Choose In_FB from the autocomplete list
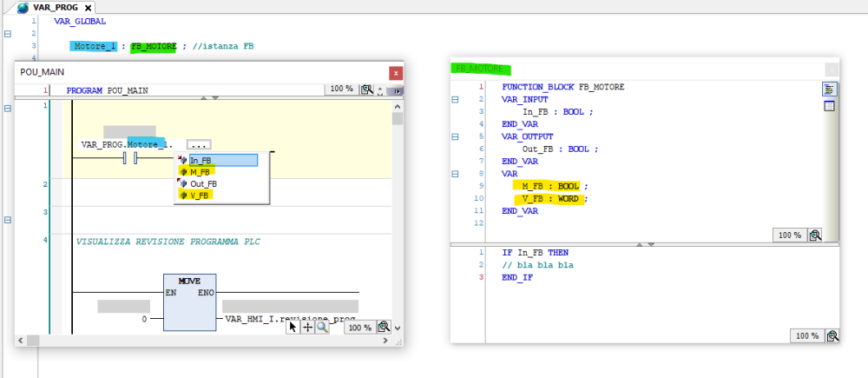 [x=223, y=160]
